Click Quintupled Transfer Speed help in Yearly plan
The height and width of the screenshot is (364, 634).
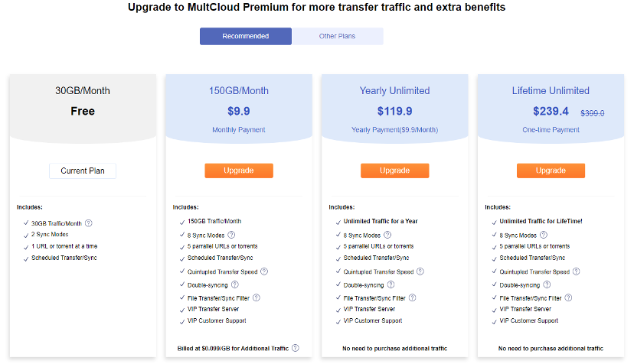click(x=420, y=271)
